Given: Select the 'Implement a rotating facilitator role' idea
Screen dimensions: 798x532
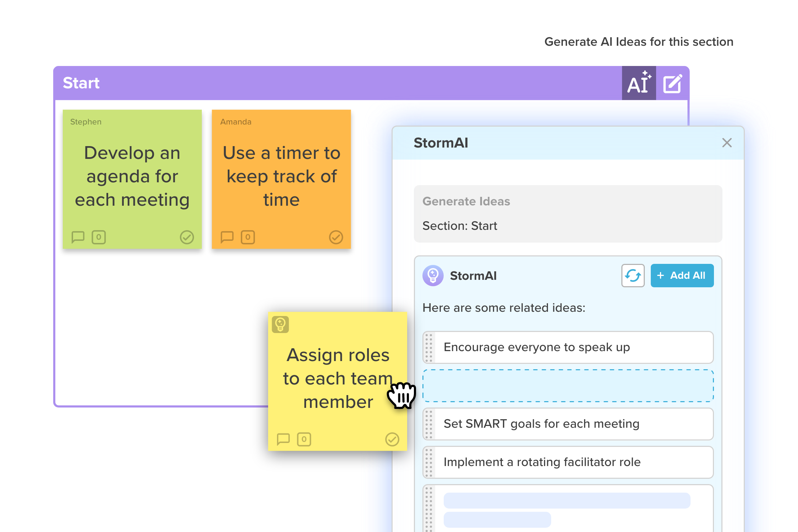Looking at the screenshot, I should (567, 462).
